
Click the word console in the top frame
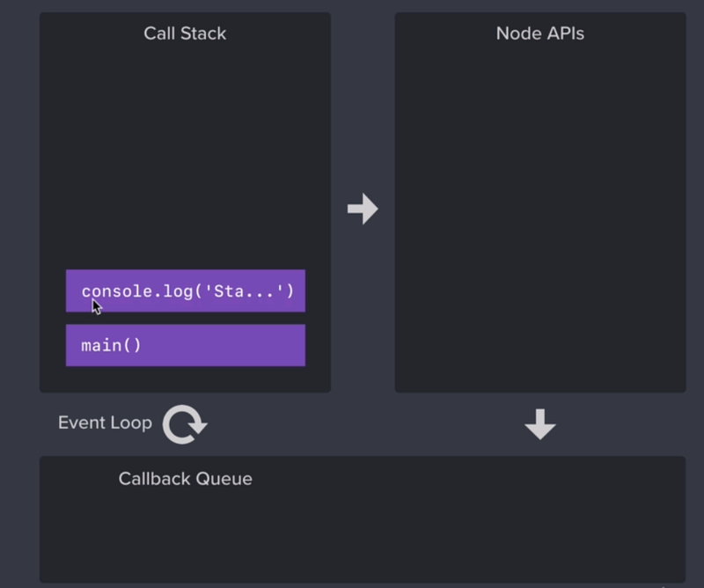(x=117, y=291)
